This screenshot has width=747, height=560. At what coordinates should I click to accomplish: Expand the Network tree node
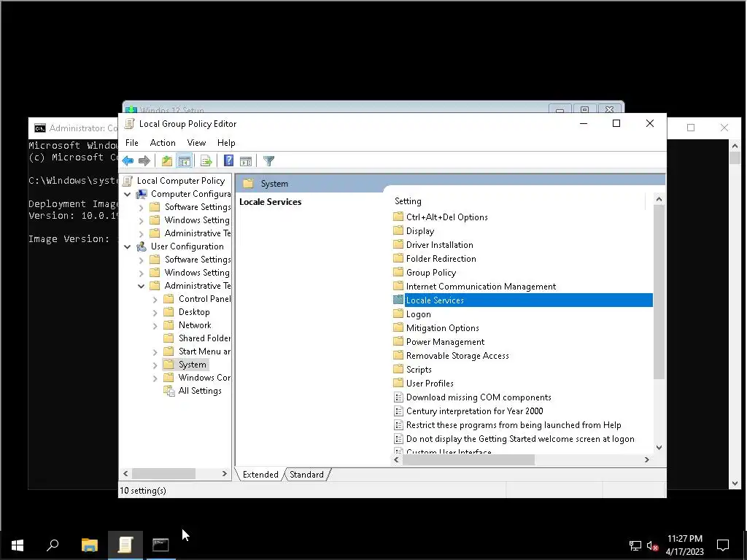(x=155, y=326)
